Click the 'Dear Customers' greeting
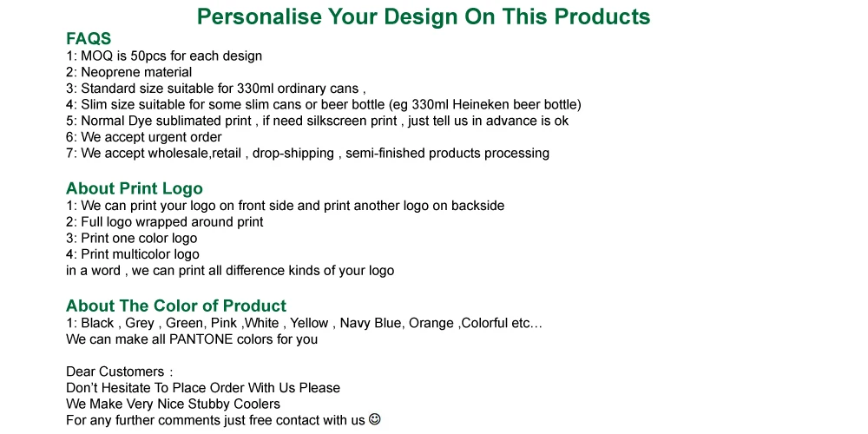Screen dimensions: 868x434 119,372
